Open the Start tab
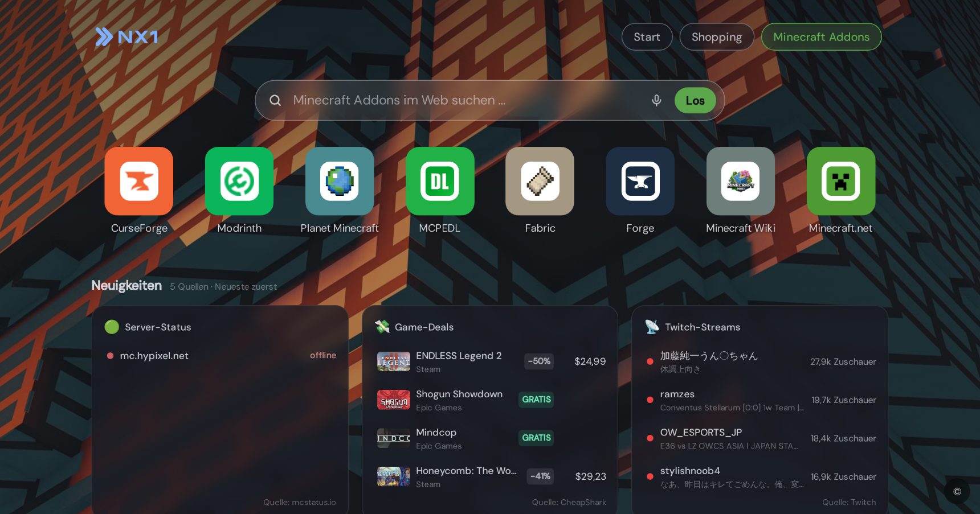 pos(647,37)
